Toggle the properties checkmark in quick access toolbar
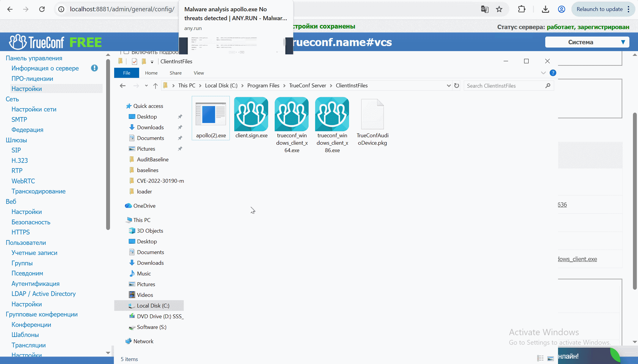The width and height of the screenshot is (638, 364). pos(134,62)
